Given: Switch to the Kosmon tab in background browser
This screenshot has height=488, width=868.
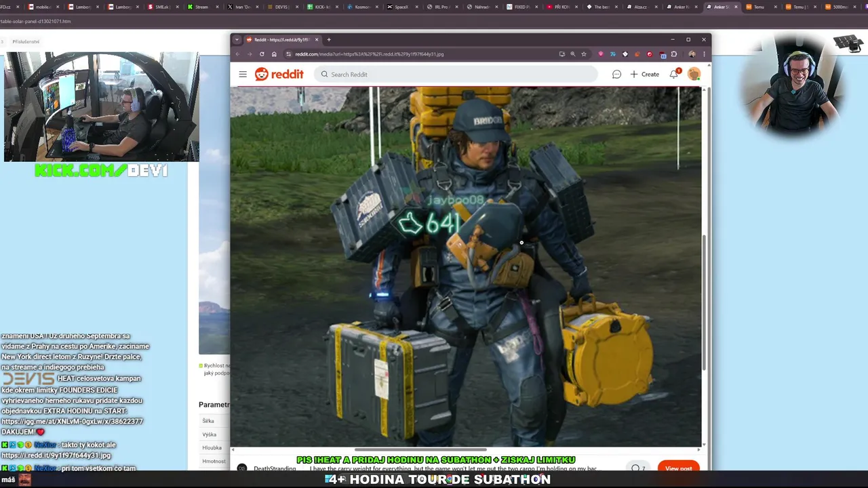Looking at the screenshot, I should pos(360,7).
